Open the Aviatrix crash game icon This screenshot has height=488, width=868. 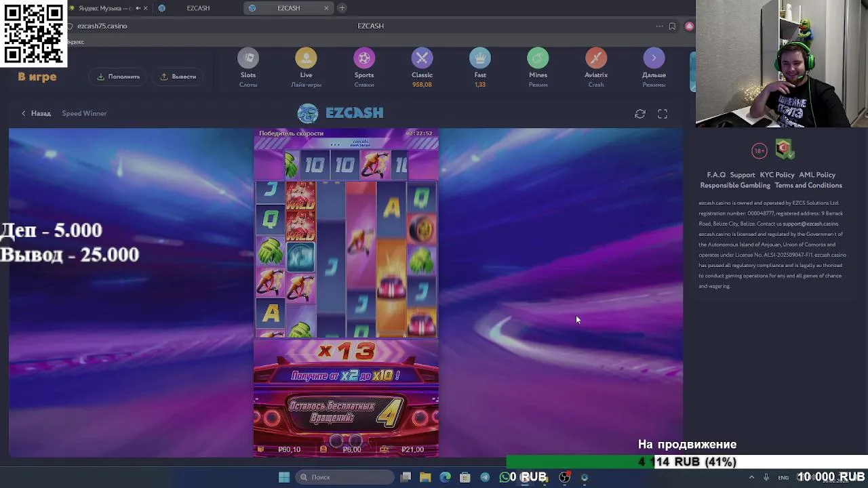[x=596, y=58]
